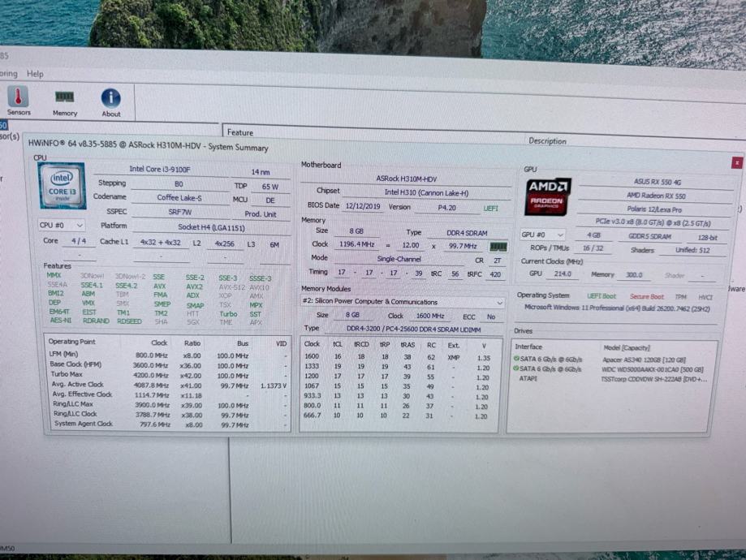The image size is (746, 560).
Task: Click the Microsoft Windows 11 Professional line
Action: (617, 308)
